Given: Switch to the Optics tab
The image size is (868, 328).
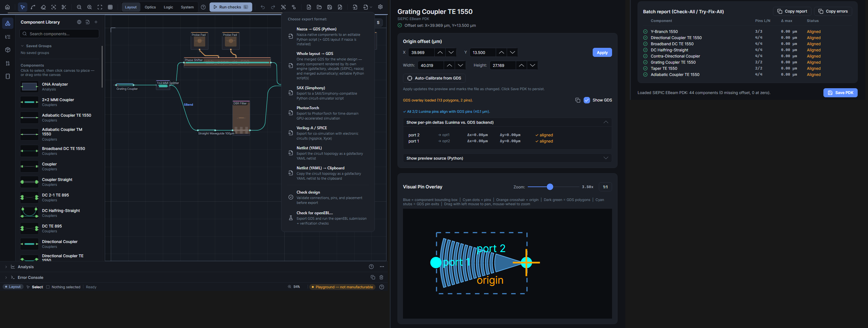Looking at the screenshot, I should coord(150,7).
